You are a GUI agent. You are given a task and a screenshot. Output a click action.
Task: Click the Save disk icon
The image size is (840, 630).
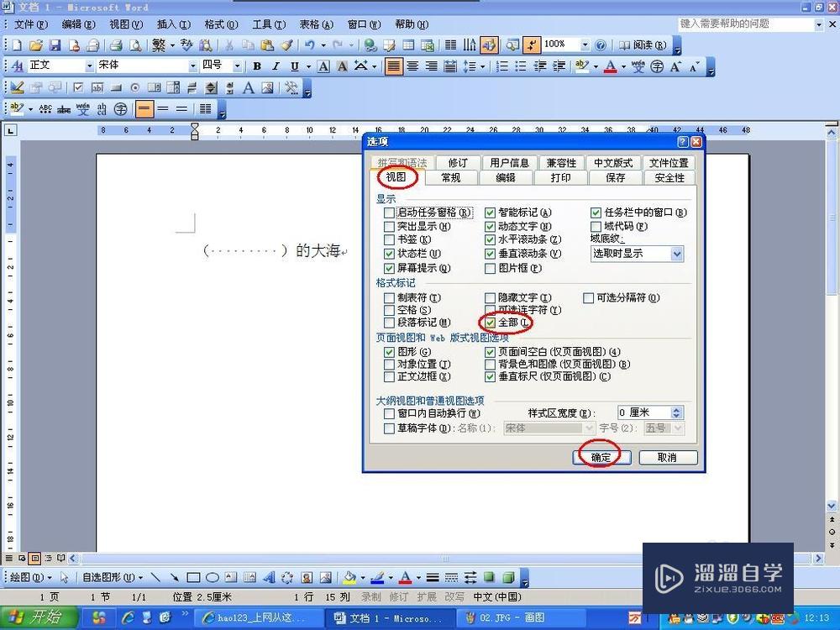click(55, 45)
